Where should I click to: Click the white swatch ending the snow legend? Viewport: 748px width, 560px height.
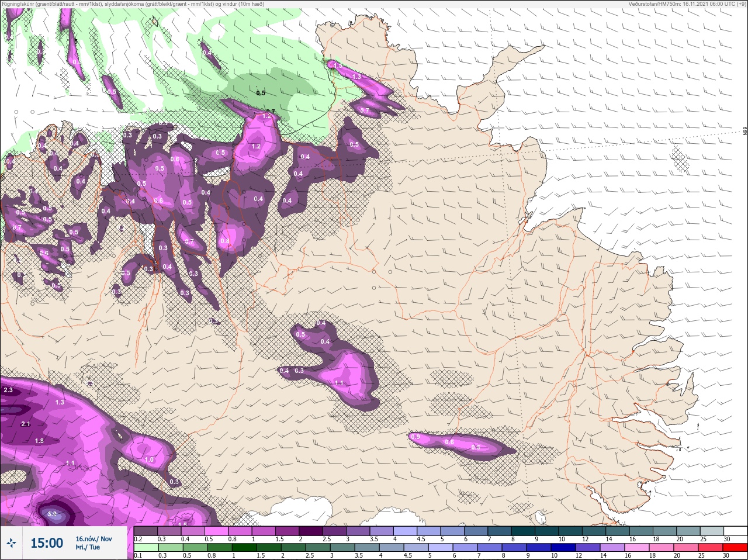pos(735,531)
